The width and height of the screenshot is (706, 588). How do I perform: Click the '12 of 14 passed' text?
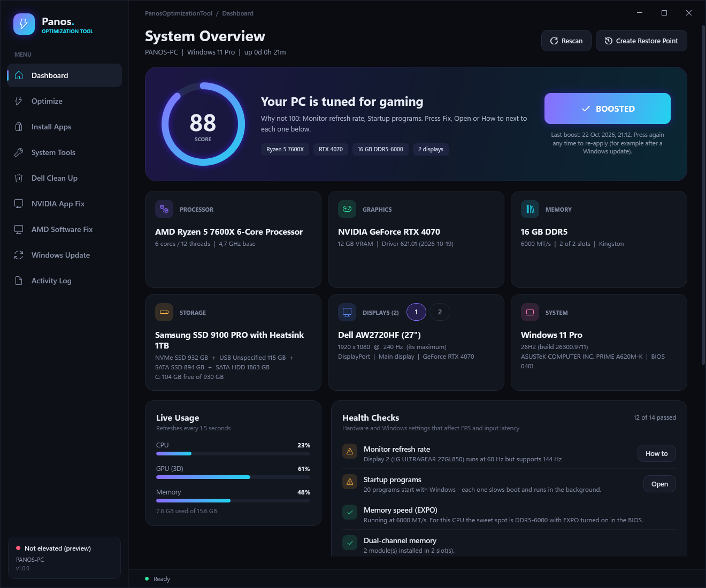click(655, 417)
